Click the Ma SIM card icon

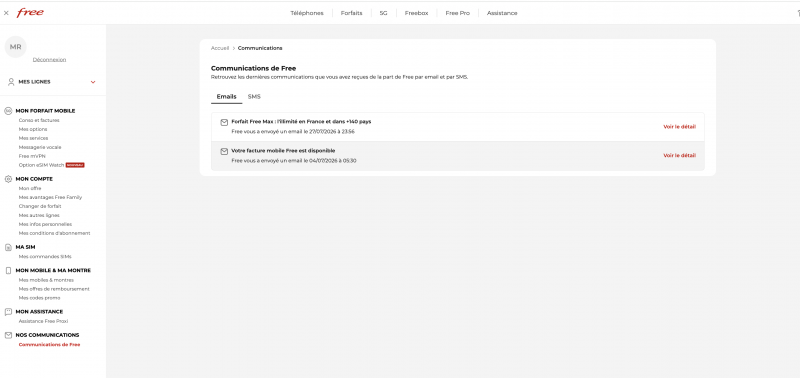point(8,247)
